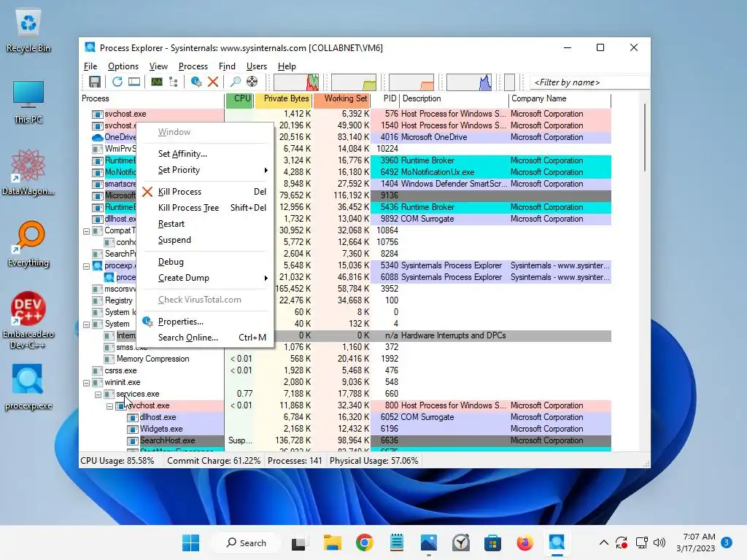747x560 pixels.
Task: Collapse the wininit.exe tree node
Action: (86, 382)
